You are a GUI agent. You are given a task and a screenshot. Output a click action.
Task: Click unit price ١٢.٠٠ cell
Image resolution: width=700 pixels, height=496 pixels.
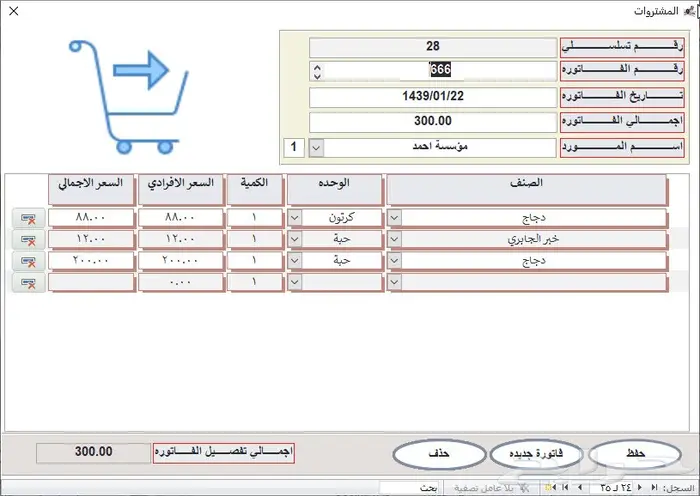click(180, 239)
